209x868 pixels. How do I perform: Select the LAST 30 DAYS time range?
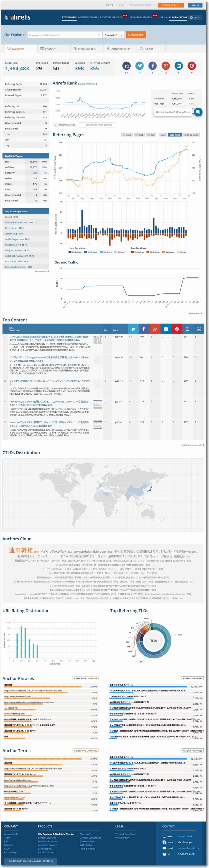point(191,135)
